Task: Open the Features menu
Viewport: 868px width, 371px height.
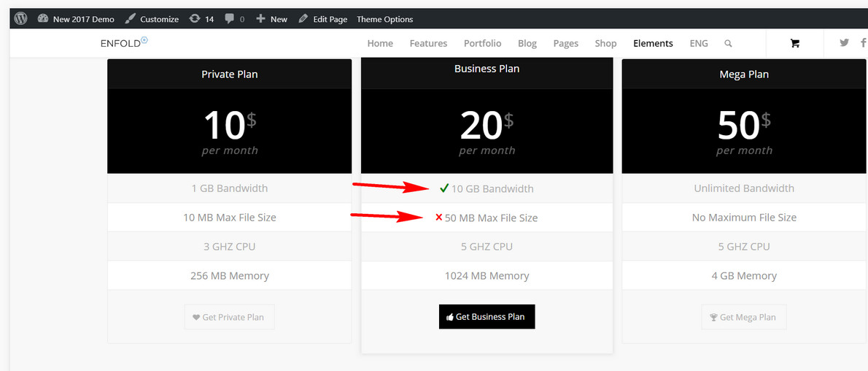Action: (x=428, y=43)
